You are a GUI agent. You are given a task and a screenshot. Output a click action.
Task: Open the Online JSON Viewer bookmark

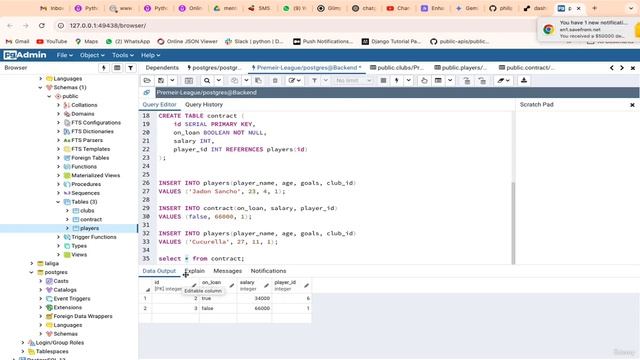(x=187, y=42)
